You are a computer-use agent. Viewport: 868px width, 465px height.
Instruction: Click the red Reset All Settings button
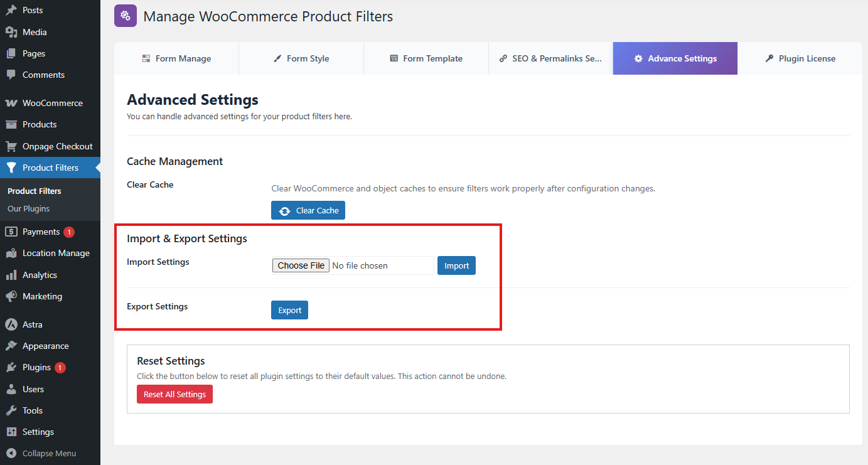click(x=174, y=394)
